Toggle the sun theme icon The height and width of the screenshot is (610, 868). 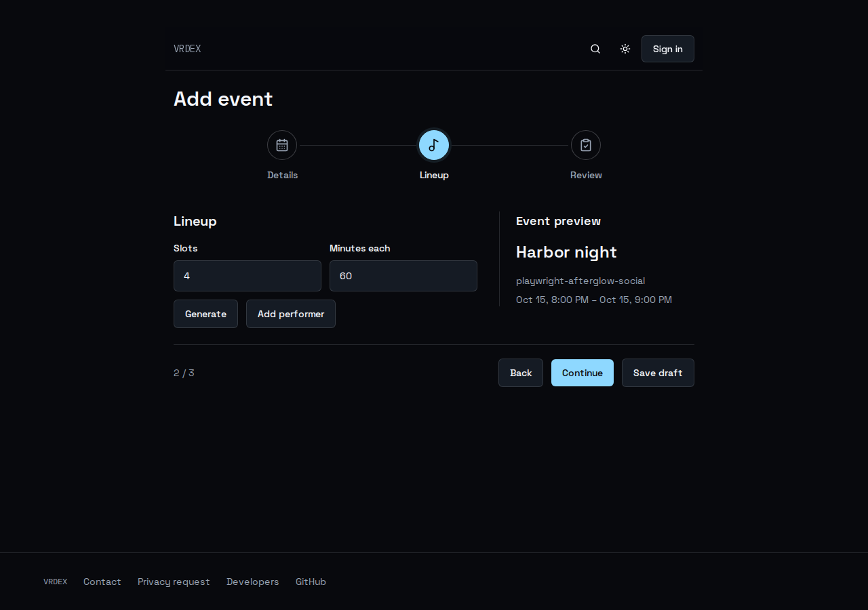(x=625, y=49)
